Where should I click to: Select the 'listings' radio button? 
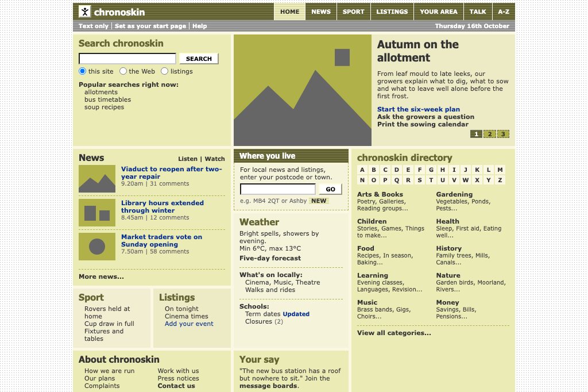click(164, 71)
